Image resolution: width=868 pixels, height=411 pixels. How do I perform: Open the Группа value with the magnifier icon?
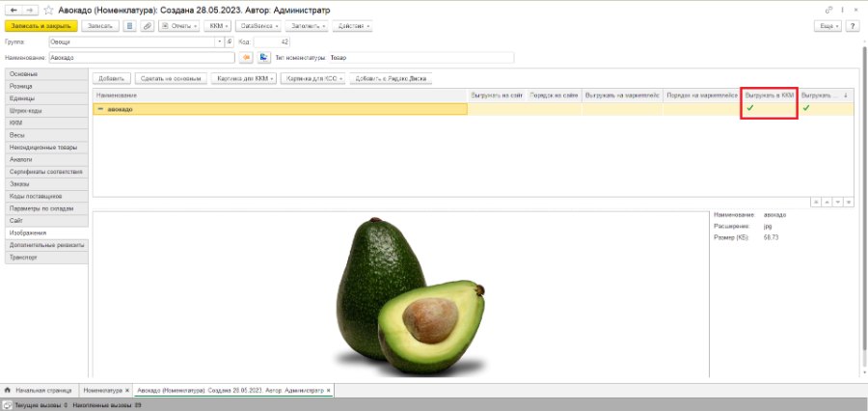coord(230,41)
